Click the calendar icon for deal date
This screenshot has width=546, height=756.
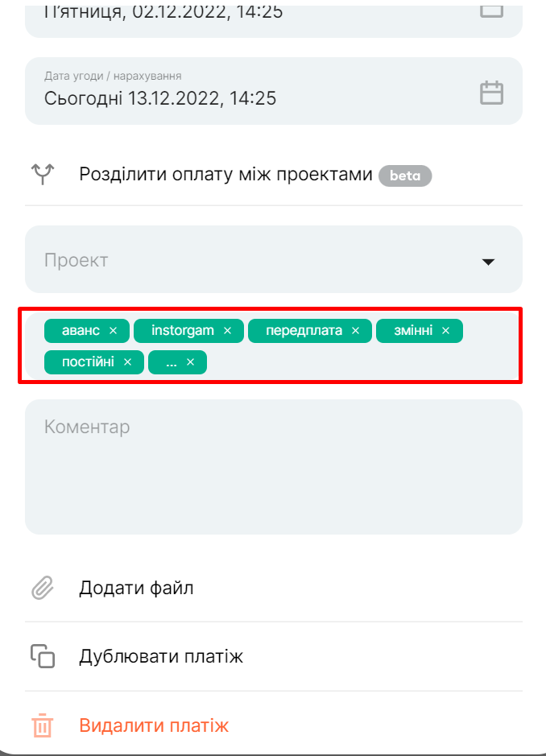[x=491, y=93]
